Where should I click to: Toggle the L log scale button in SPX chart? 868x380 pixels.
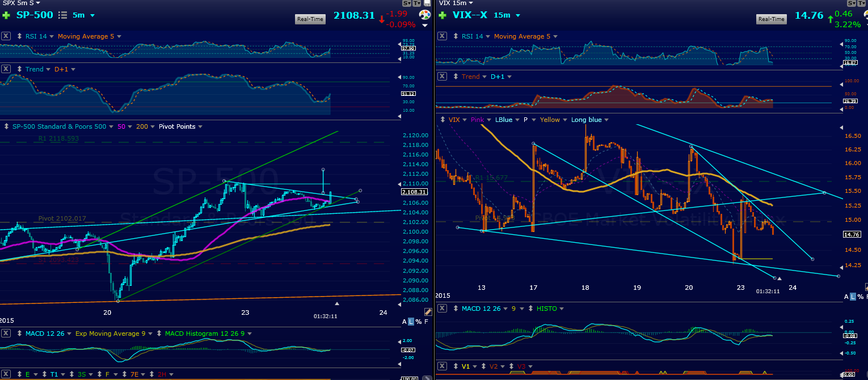tap(411, 322)
